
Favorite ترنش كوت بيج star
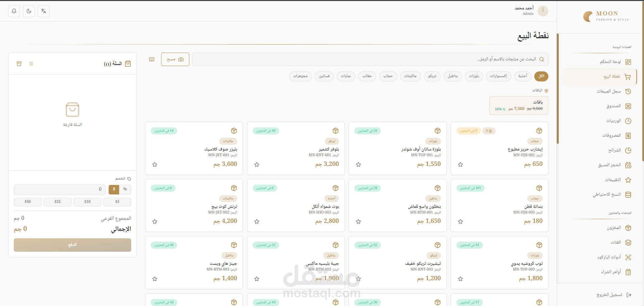(155, 222)
